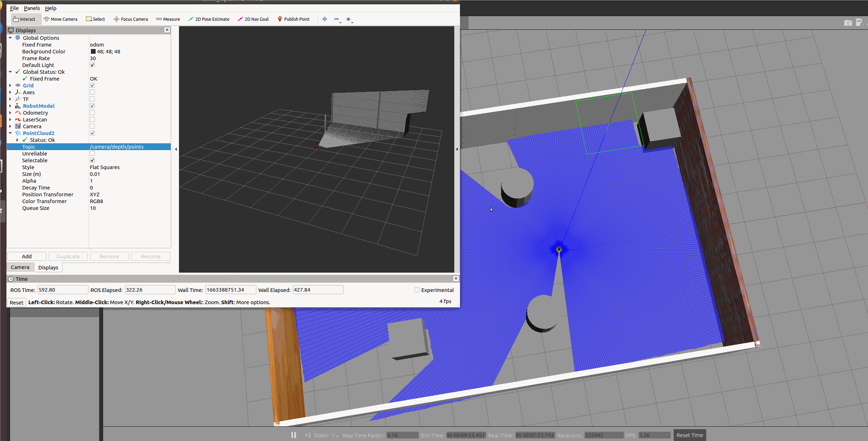Image resolution: width=868 pixels, height=441 pixels.
Task: Expand the Camera display item
Action: 10,126
